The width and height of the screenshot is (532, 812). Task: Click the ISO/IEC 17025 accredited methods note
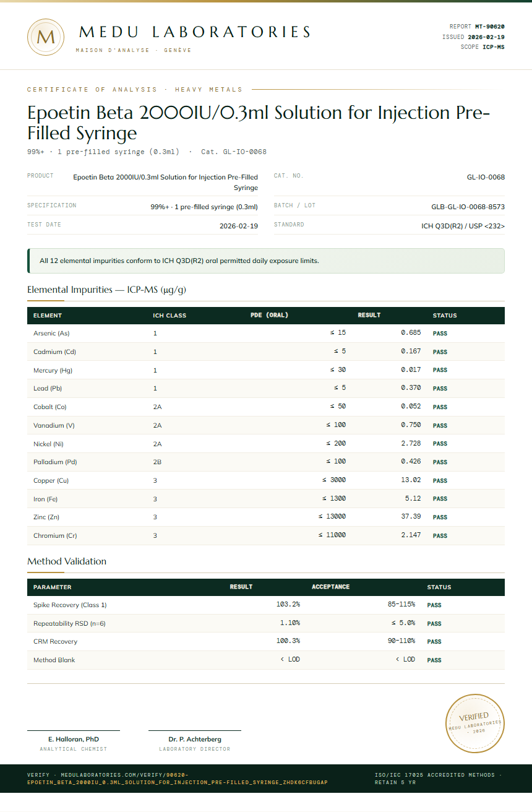[439, 778]
